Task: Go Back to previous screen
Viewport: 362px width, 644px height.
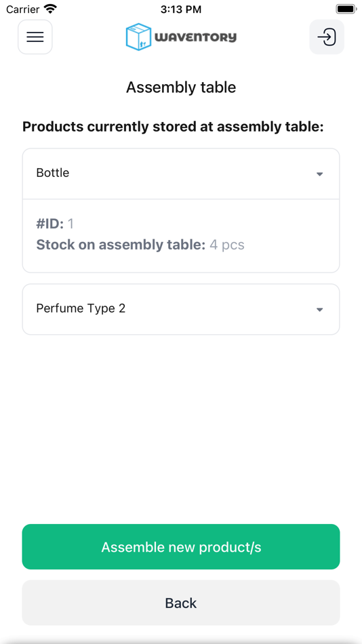Action: tap(181, 603)
